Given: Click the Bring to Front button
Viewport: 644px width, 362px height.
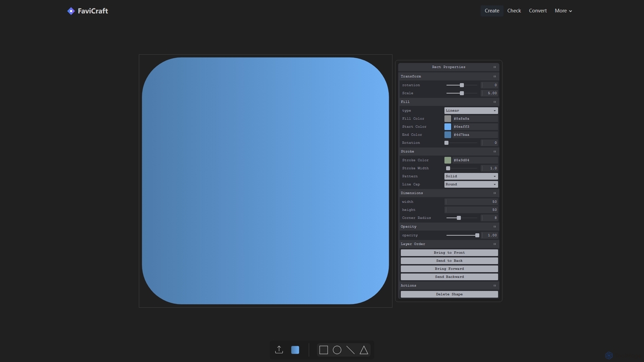Looking at the screenshot, I should (x=449, y=253).
